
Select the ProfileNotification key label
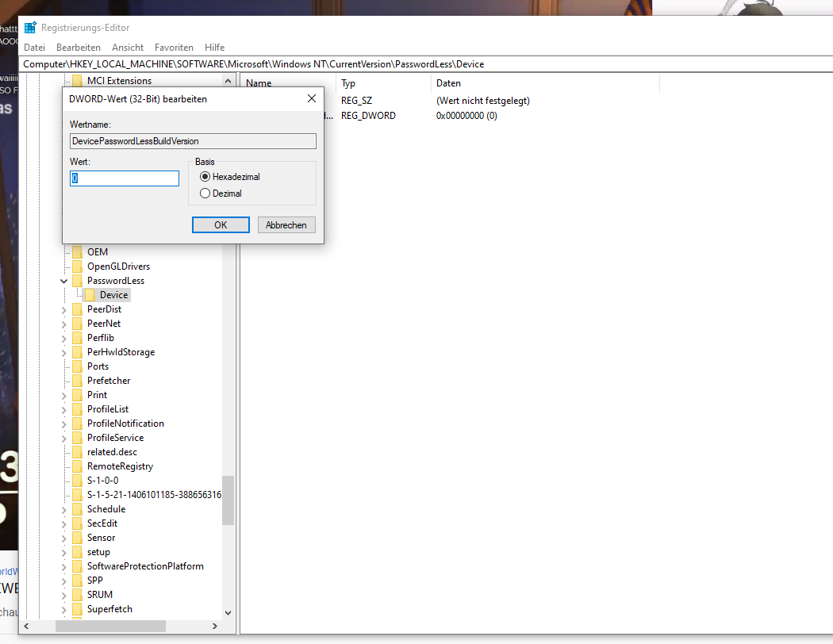[125, 424]
